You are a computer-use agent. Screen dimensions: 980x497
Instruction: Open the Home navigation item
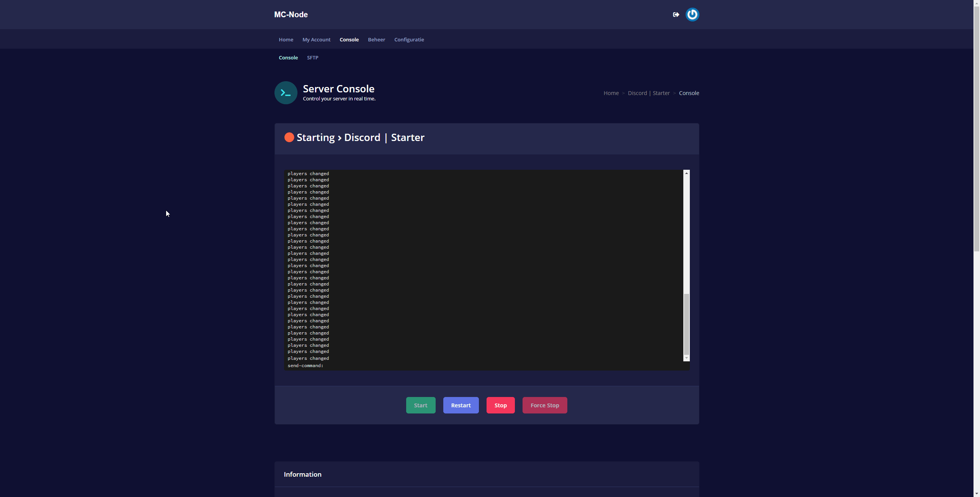pyautogui.click(x=286, y=39)
